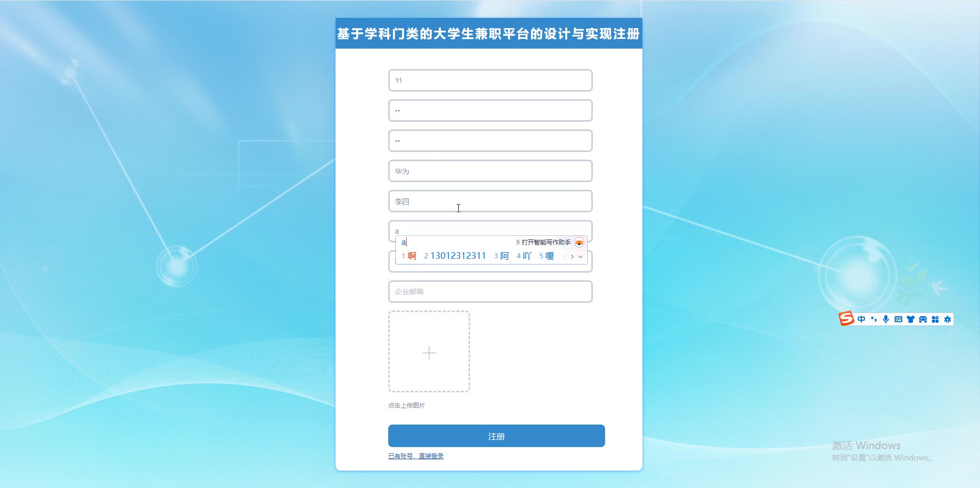Click the image upload plus box
The height and width of the screenshot is (488, 980).
(429, 351)
